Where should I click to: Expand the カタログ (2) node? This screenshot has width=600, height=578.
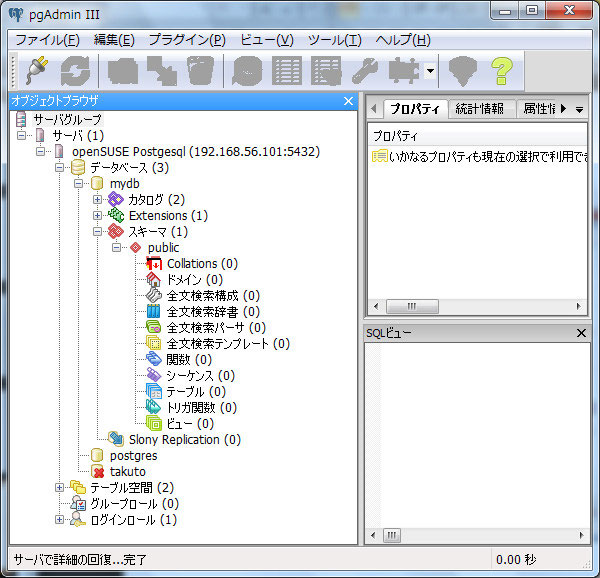click(x=97, y=200)
